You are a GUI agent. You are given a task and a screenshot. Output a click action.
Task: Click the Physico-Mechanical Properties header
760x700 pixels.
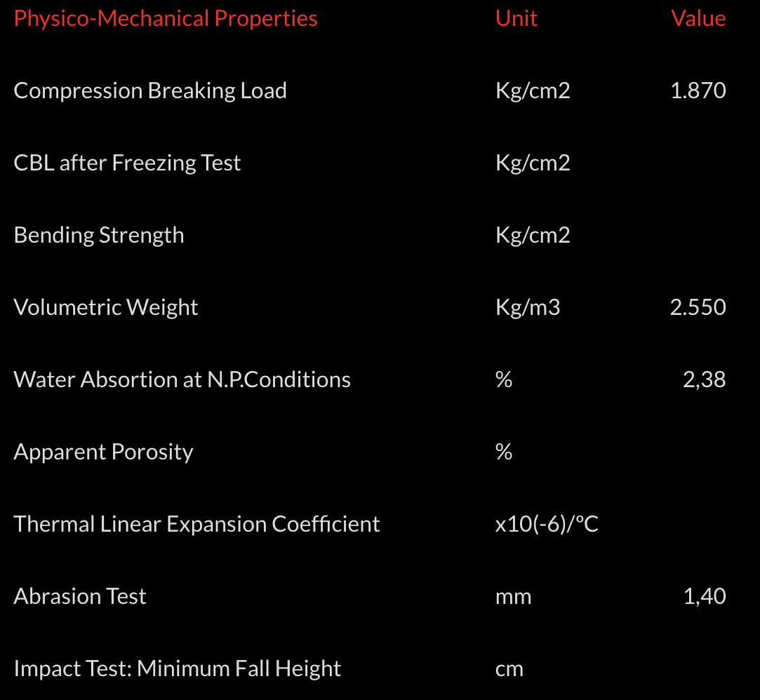[x=166, y=18]
